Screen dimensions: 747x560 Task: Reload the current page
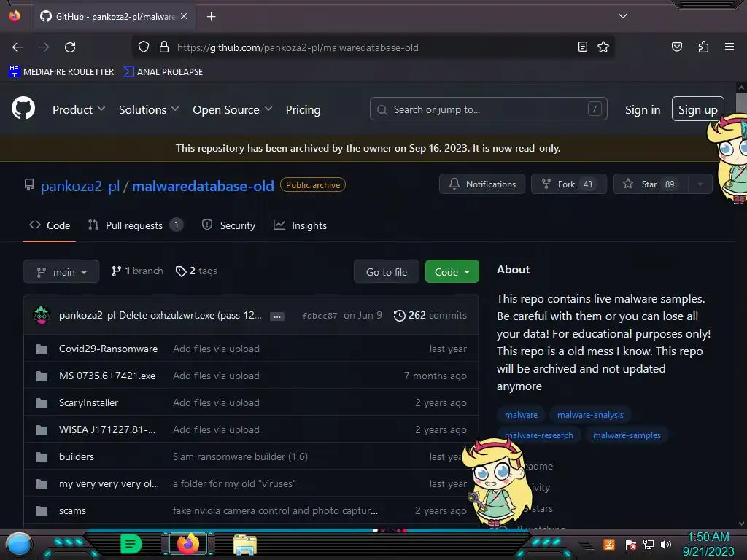tap(70, 47)
